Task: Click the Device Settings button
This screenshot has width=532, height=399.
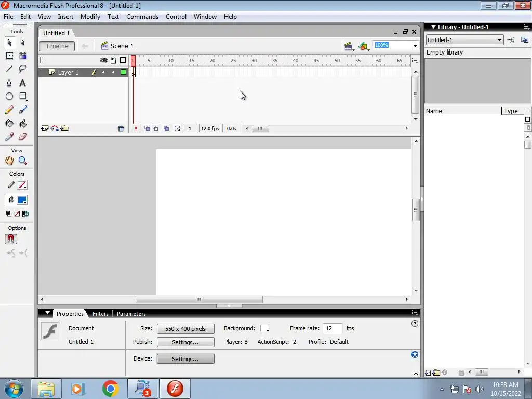Action: pyautogui.click(x=185, y=359)
